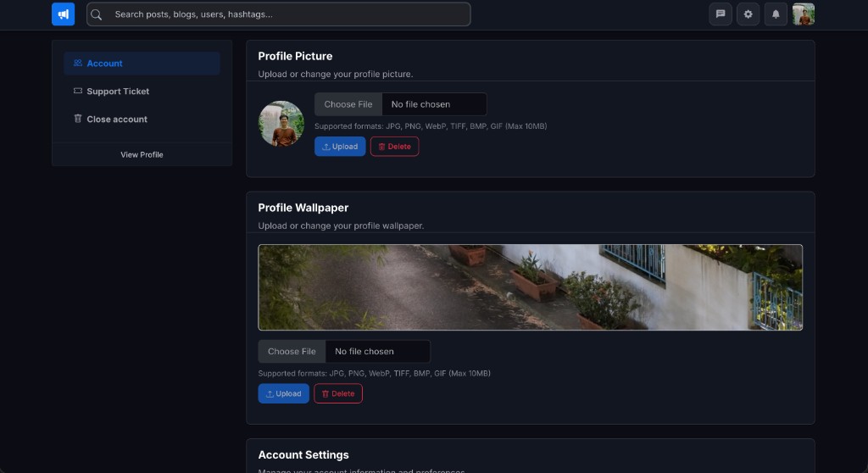
Task: Focus the search posts, blogs, users field
Action: coord(278,14)
